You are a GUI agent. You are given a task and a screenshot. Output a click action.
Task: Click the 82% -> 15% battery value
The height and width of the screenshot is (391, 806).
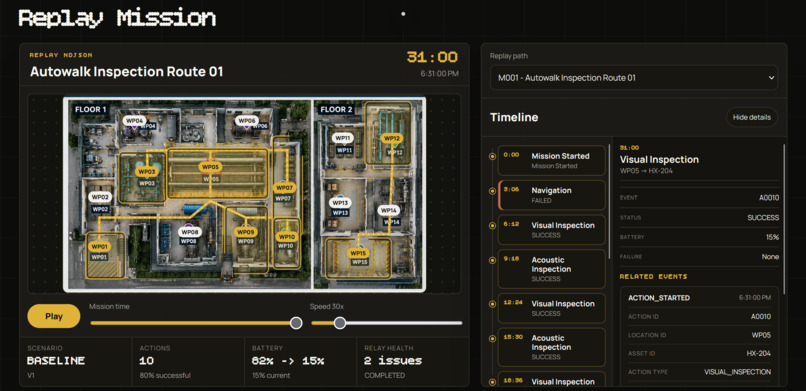pos(288,361)
